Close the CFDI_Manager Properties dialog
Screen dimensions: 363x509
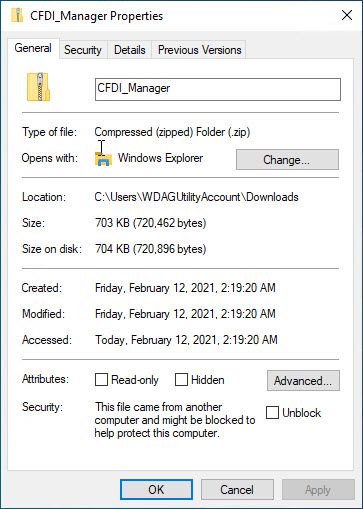[x=347, y=15]
